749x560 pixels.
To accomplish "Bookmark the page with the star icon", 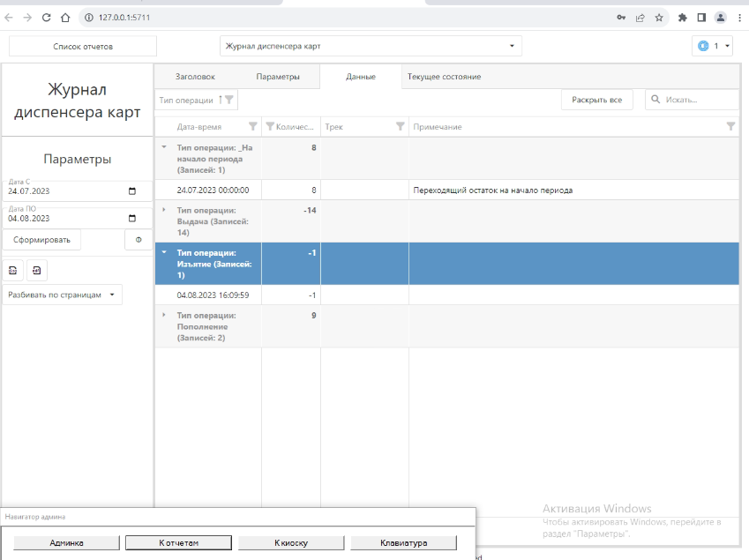I will coord(659,18).
